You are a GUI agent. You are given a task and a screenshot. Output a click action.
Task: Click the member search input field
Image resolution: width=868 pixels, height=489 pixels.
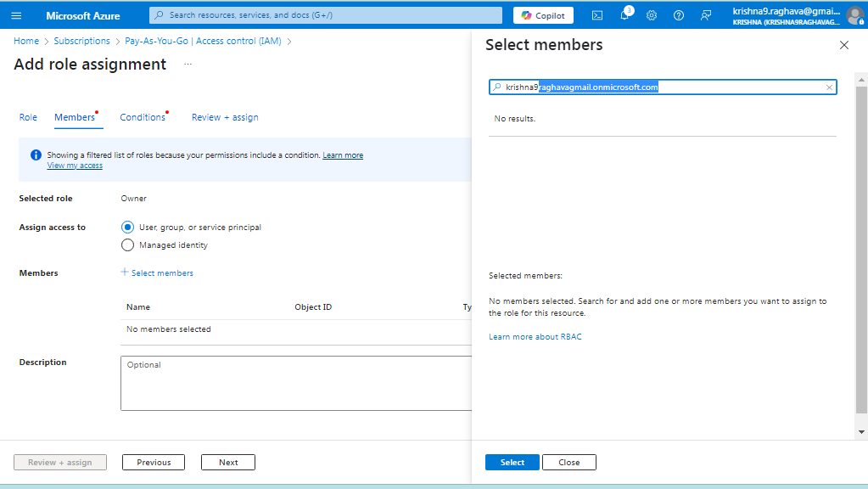(x=663, y=87)
